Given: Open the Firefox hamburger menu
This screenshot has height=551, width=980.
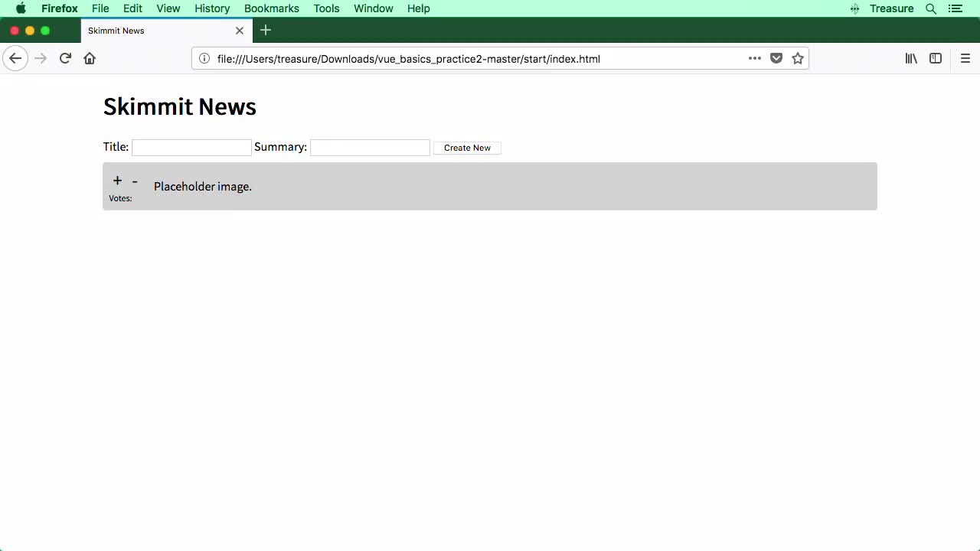Looking at the screenshot, I should [x=965, y=58].
